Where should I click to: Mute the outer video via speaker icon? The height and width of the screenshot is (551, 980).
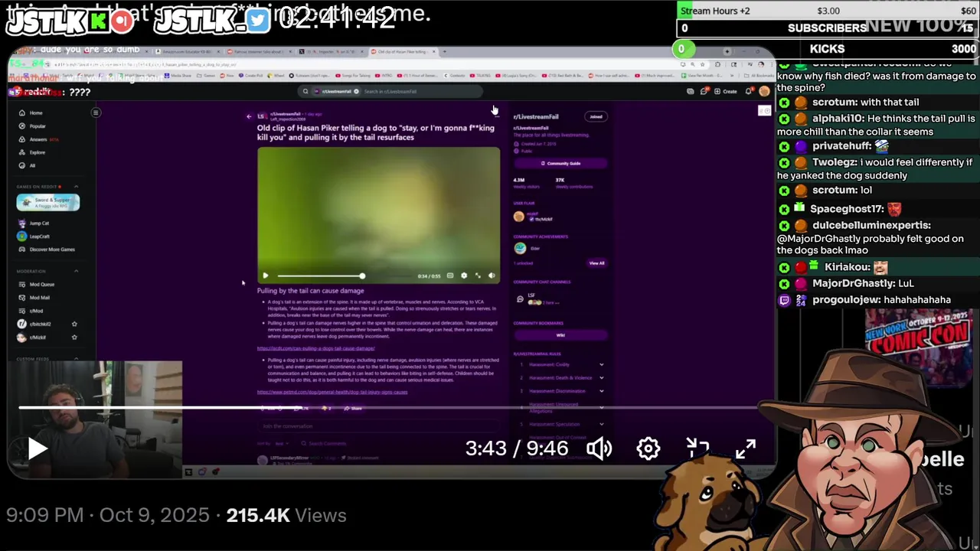[x=599, y=448]
